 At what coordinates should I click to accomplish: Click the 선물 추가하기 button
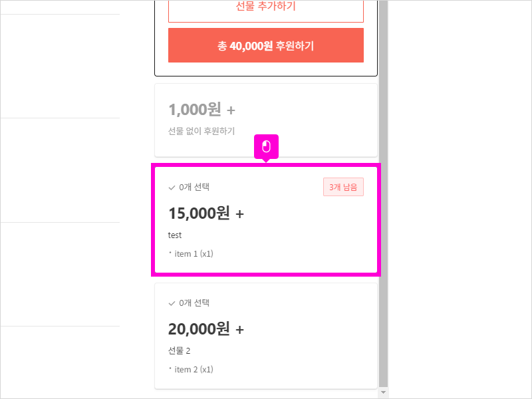pos(265,7)
